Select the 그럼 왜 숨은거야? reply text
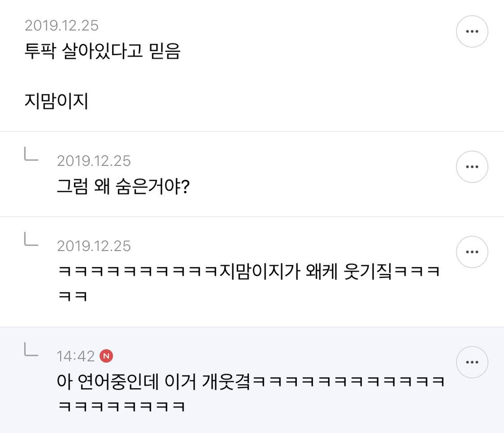Screen dimensions: 504x433 point(124,186)
